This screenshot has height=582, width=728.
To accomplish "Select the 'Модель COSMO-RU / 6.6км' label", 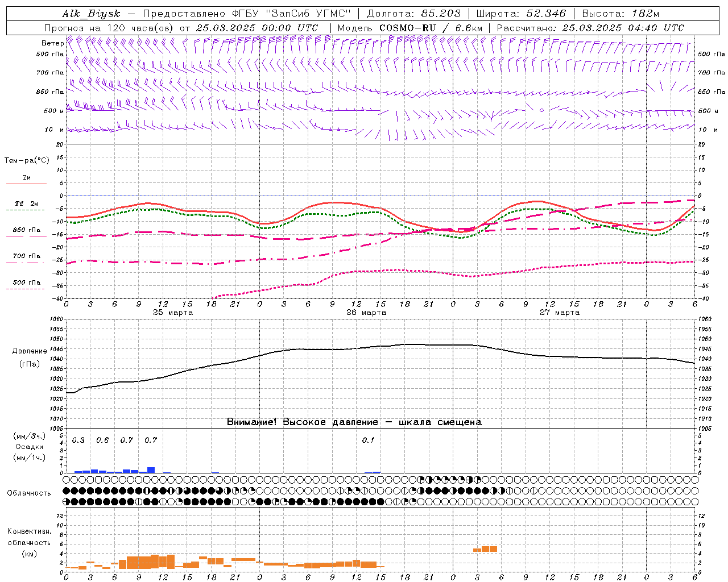I will coord(410,28).
